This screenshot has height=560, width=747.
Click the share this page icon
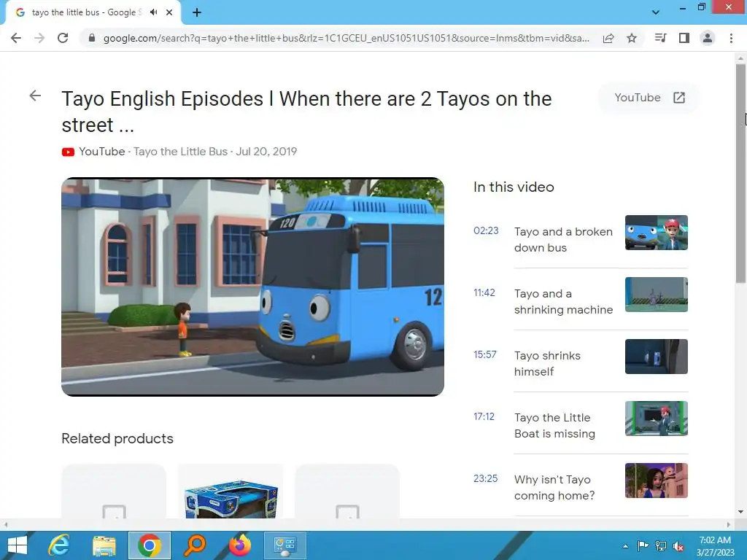point(608,38)
